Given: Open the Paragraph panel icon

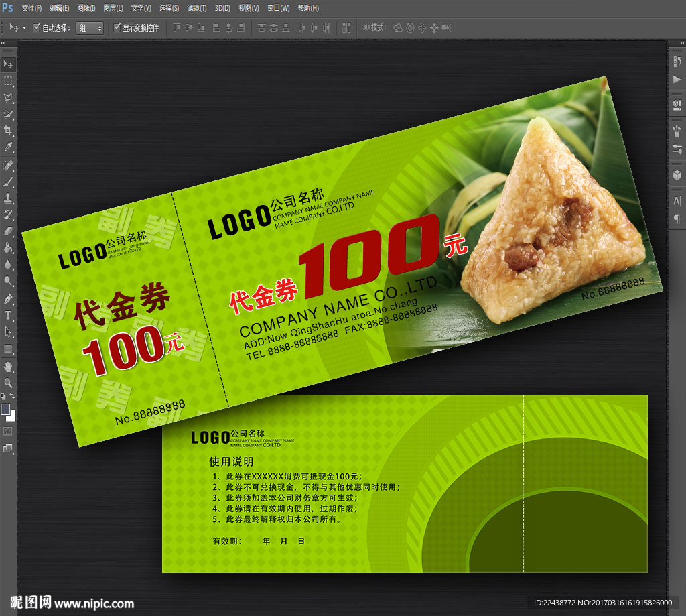Looking at the screenshot, I should [677, 218].
